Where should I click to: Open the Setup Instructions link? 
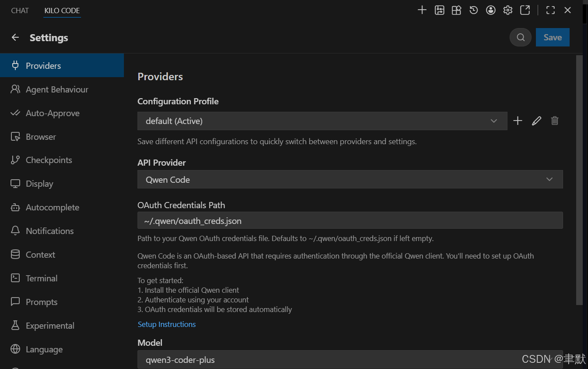[x=166, y=324]
